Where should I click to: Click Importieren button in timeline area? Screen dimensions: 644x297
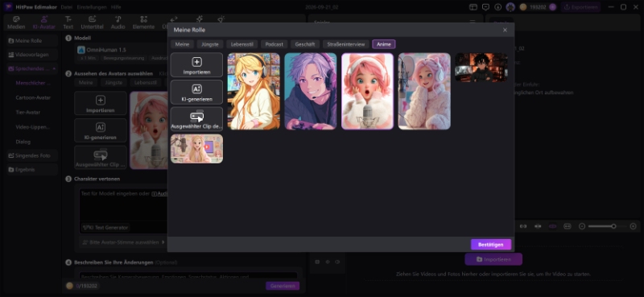click(493, 259)
